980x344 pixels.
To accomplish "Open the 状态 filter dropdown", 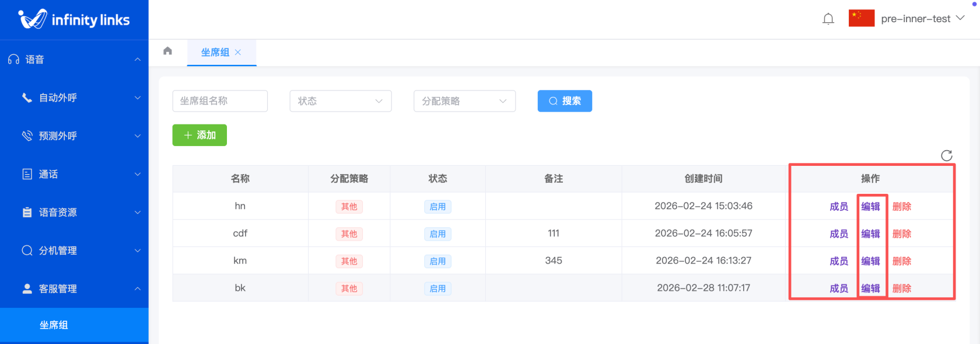I will click(340, 101).
